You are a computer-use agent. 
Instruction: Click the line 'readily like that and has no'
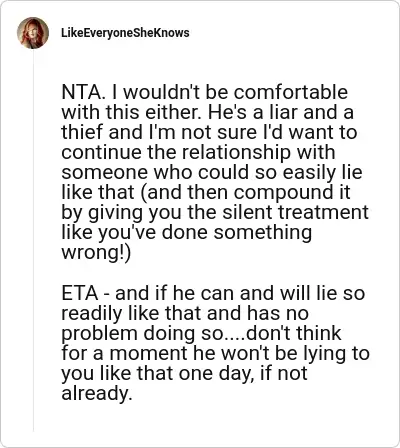click(x=185, y=313)
